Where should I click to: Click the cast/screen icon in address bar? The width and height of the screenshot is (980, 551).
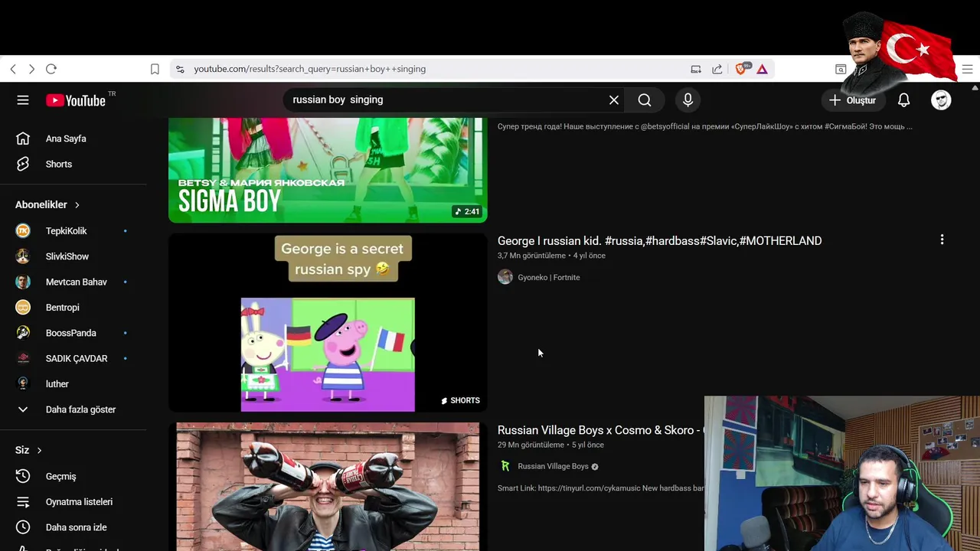point(696,69)
